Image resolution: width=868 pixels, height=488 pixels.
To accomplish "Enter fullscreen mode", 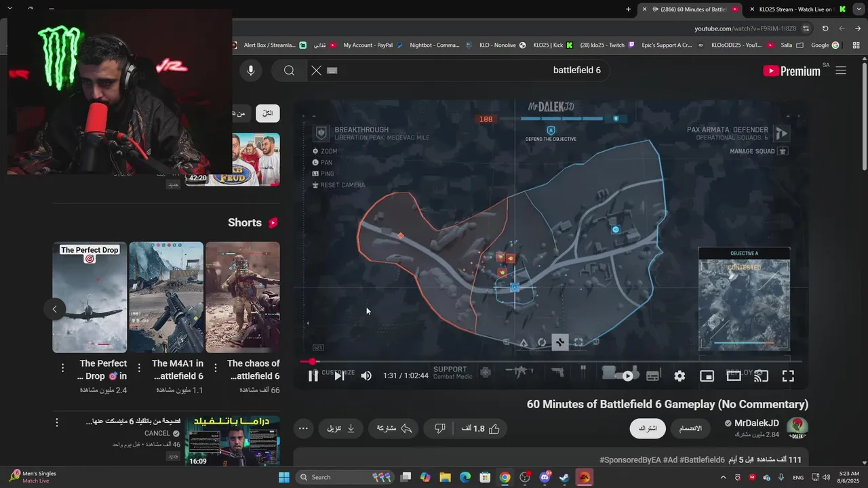I will coord(788,375).
